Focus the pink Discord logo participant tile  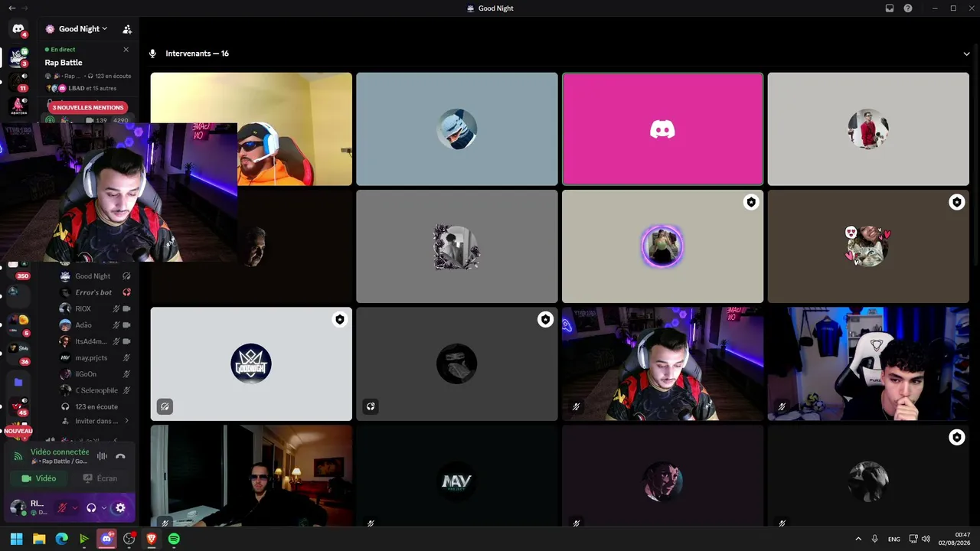tap(662, 129)
